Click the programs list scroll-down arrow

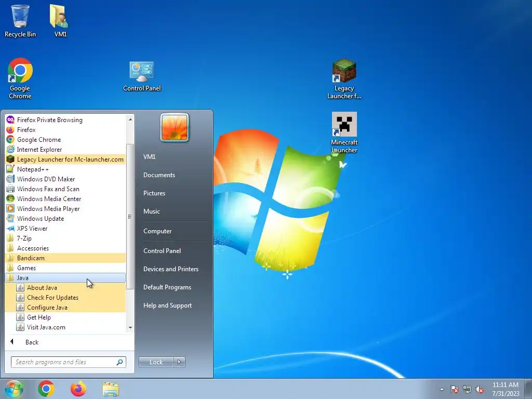(x=130, y=327)
